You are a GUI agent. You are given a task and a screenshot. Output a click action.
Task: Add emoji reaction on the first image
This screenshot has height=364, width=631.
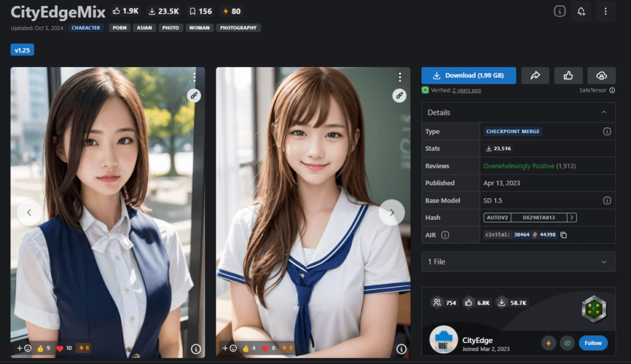pos(23,348)
